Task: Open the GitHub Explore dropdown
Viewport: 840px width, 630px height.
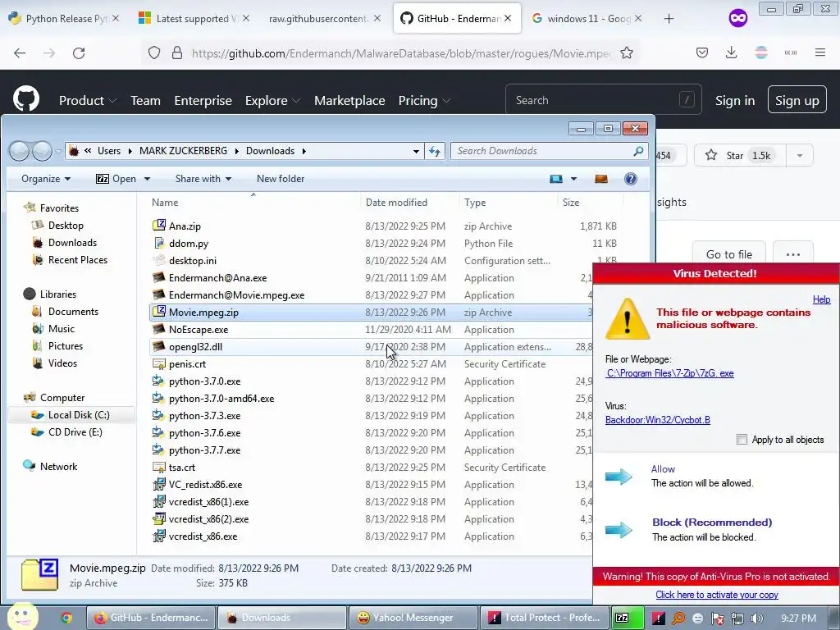Action: click(272, 100)
